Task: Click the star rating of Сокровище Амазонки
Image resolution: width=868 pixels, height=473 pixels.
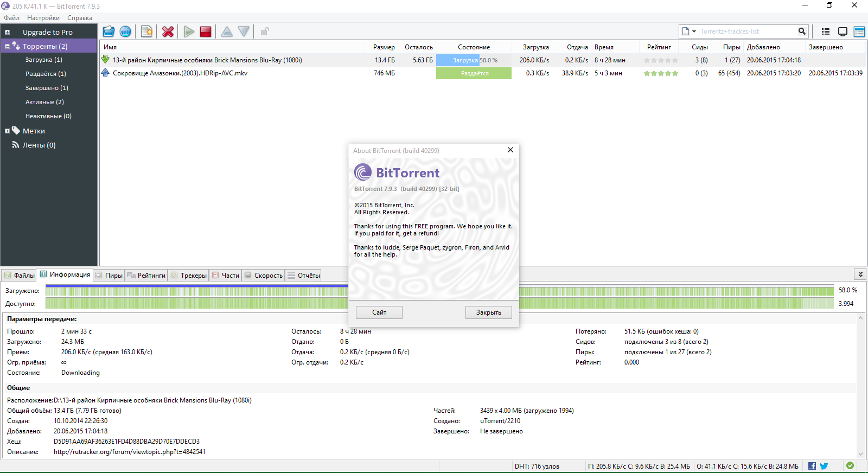Action: (661, 73)
